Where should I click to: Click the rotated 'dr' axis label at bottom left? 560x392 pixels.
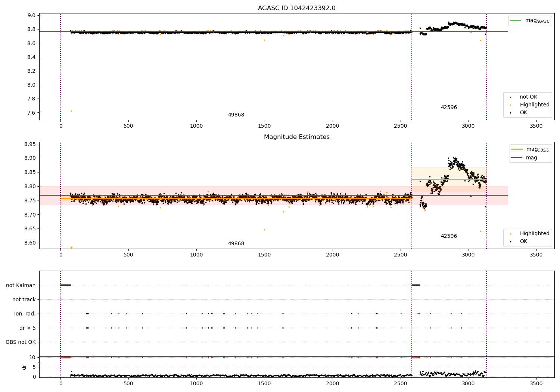24,367
